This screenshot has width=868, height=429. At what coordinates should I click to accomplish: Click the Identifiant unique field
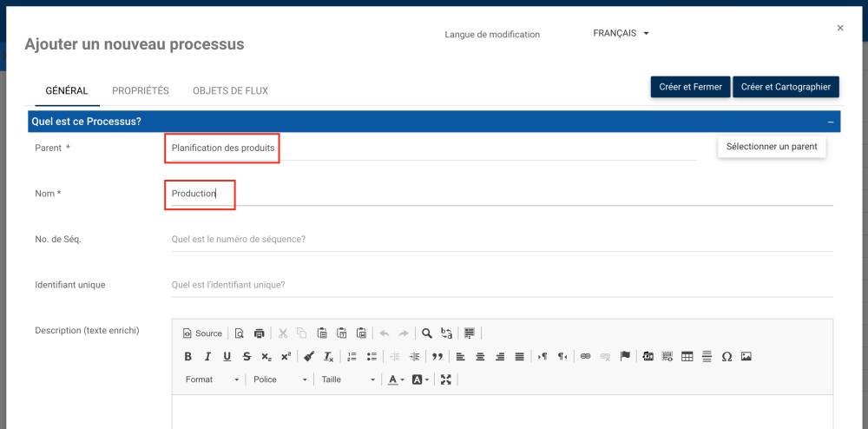[x=502, y=285]
